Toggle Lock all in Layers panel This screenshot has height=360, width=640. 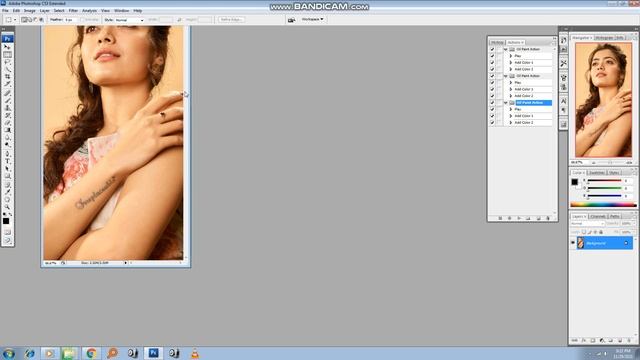(601, 232)
